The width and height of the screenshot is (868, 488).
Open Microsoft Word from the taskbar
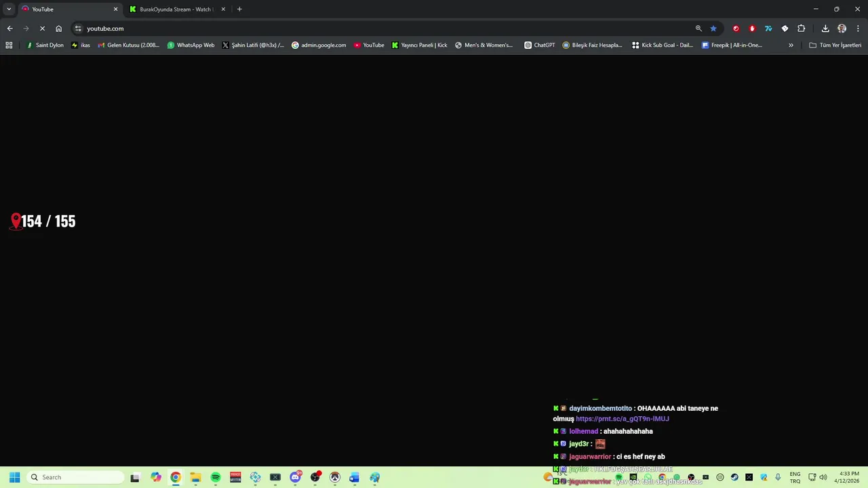coord(354,477)
